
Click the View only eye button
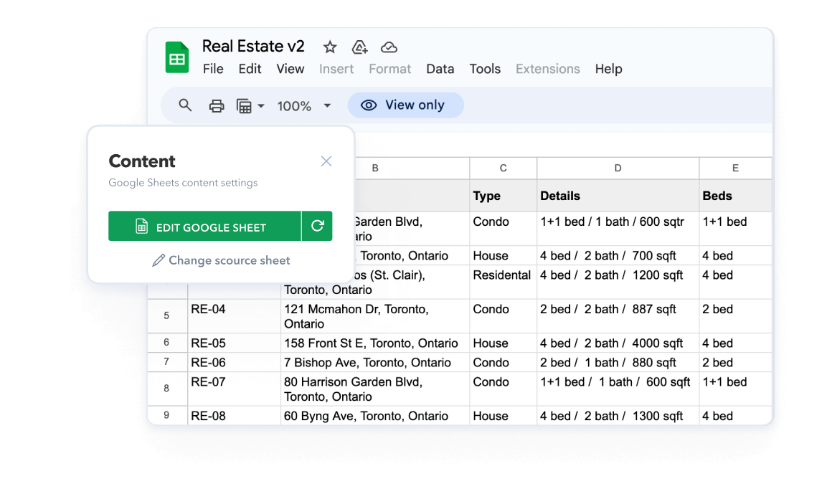(405, 105)
